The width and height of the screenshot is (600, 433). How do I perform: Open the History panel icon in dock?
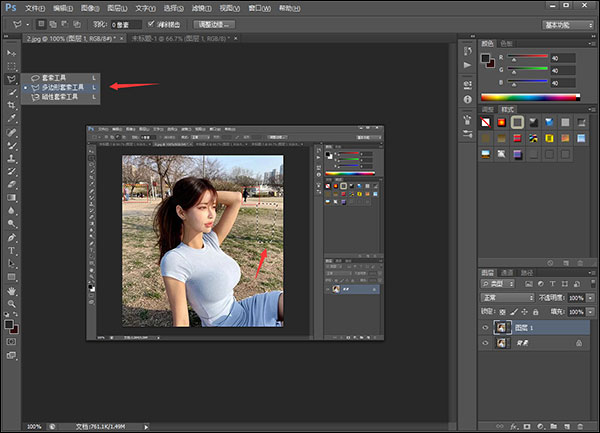click(468, 53)
